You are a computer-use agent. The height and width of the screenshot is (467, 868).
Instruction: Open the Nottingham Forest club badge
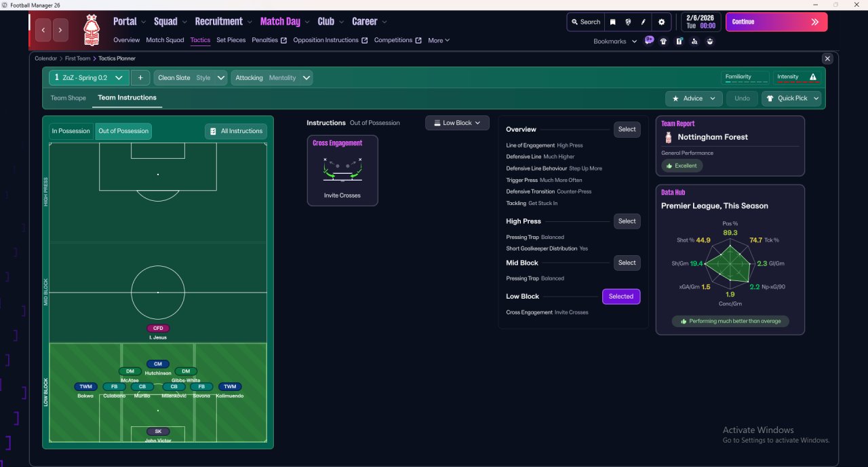coord(91,30)
